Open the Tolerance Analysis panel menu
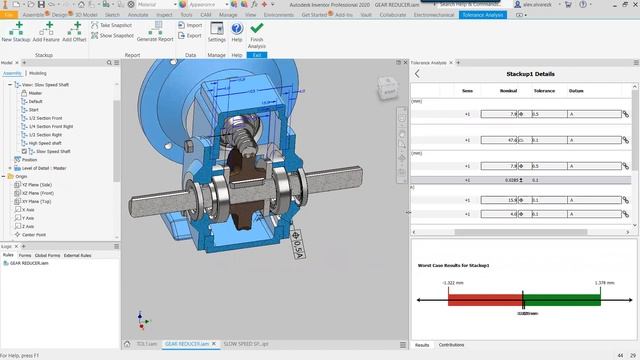Screen dimensions: 640x360 click(x=636, y=62)
